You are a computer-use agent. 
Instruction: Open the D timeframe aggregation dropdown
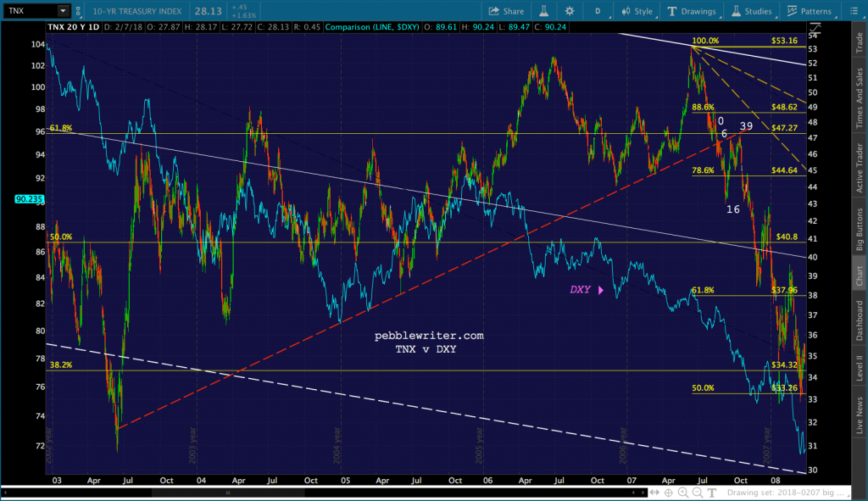pos(599,11)
